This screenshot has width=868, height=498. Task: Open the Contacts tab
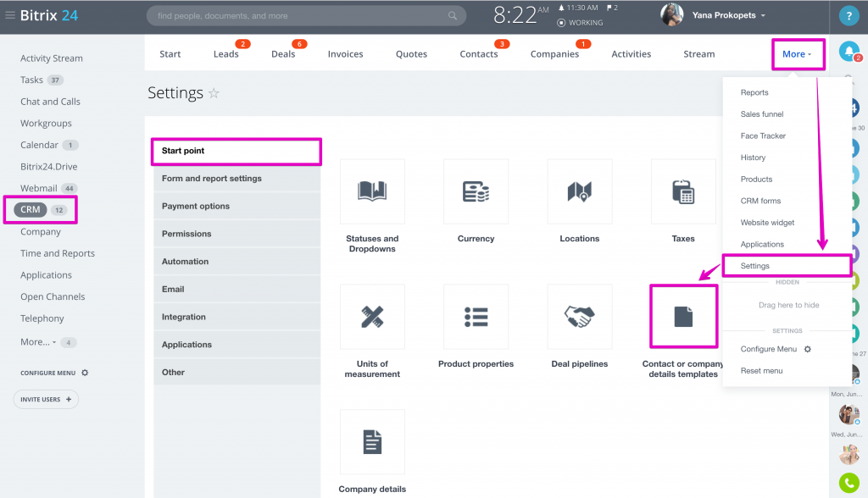tap(479, 53)
